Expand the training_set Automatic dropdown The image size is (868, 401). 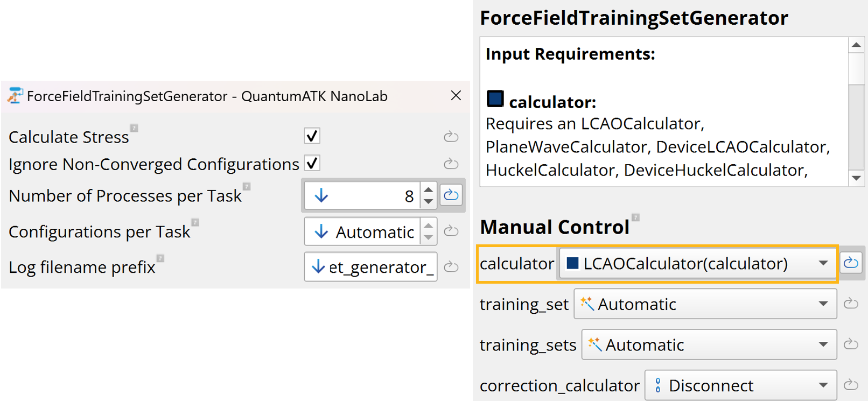[x=705, y=304]
